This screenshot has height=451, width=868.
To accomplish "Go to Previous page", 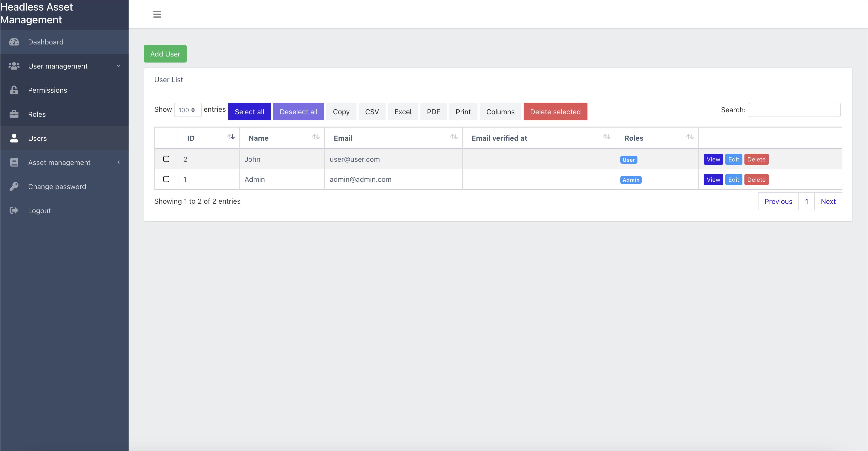I will click(778, 201).
